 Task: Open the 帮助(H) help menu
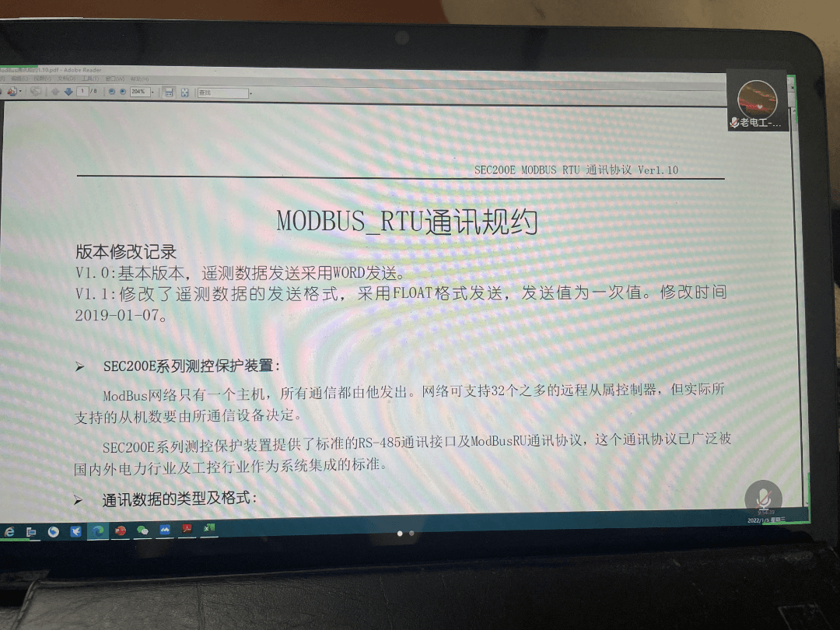(139, 79)
